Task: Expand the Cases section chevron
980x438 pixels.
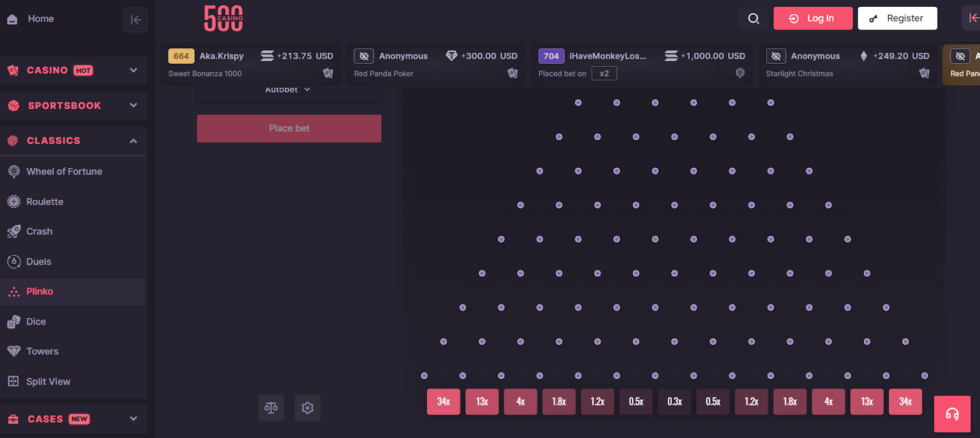Action: pos(134,419)
